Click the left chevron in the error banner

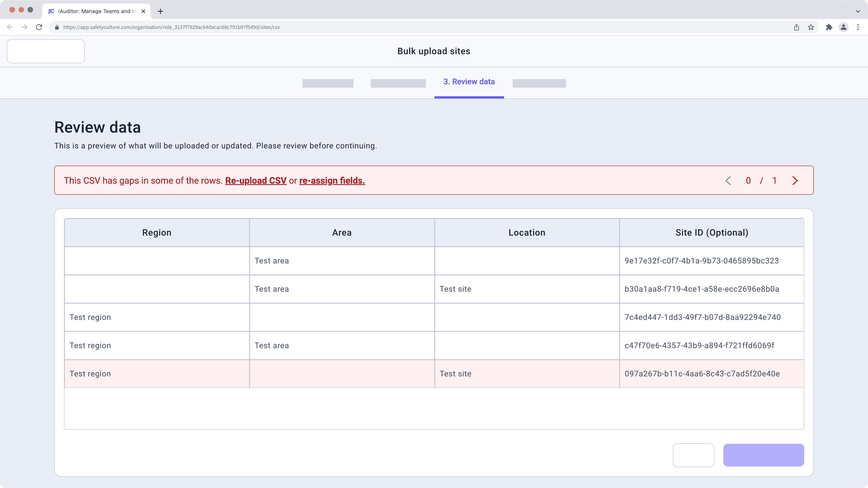pyautogui.click(x=728, y=181)
